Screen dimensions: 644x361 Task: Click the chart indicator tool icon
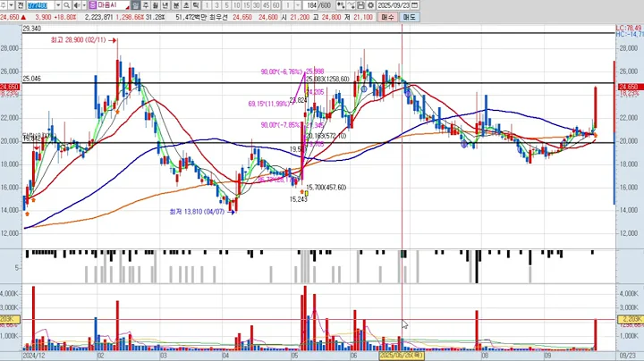[x=341, y=5]
